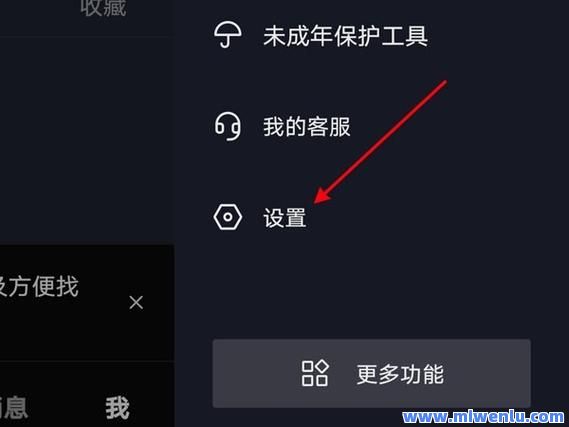Click the headset customer service icon
569x427 pixels.
pyautogui.click(x=228, y=126)
